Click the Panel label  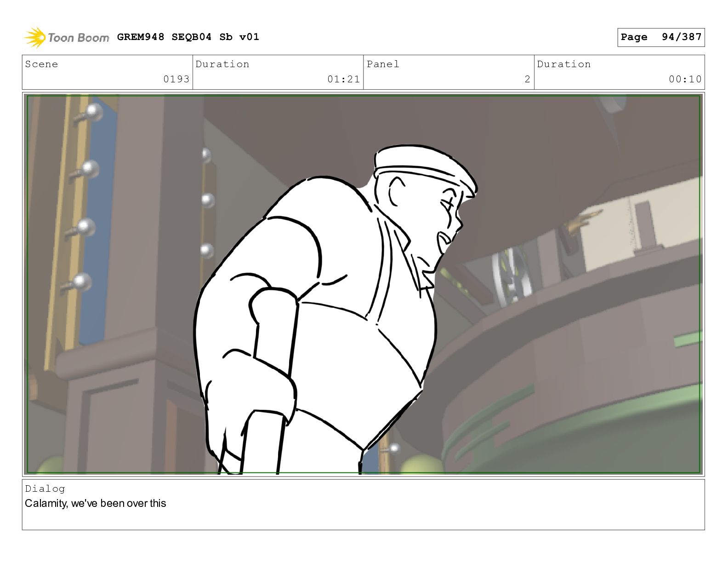(383, 64)
